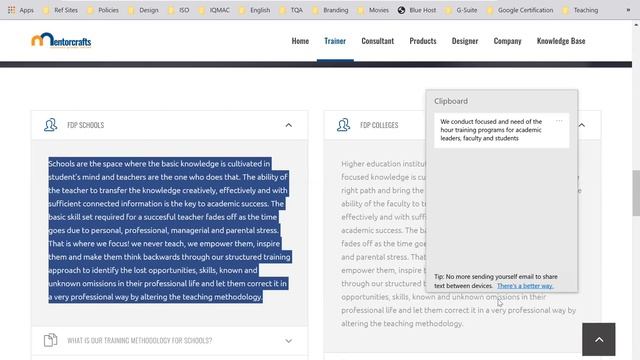The image size is (640, 360).
Task: Open the G-Suite bookmark folder
Action: (x=461, y=10)
